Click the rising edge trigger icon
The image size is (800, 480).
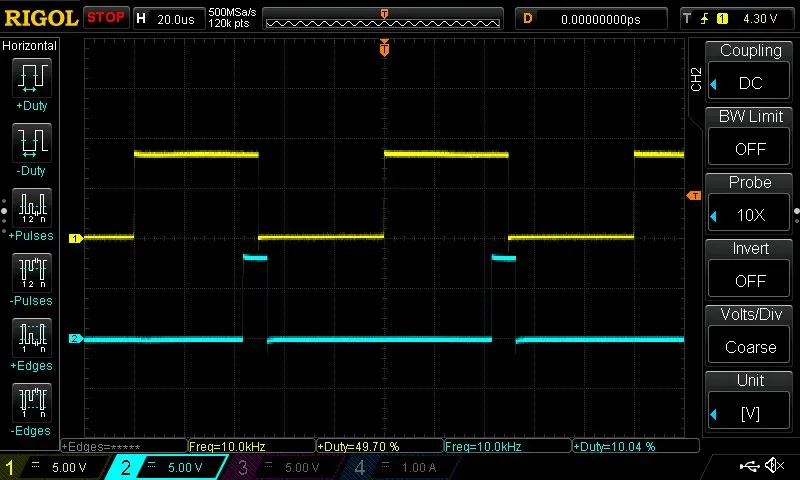click(x=705, y=19)
